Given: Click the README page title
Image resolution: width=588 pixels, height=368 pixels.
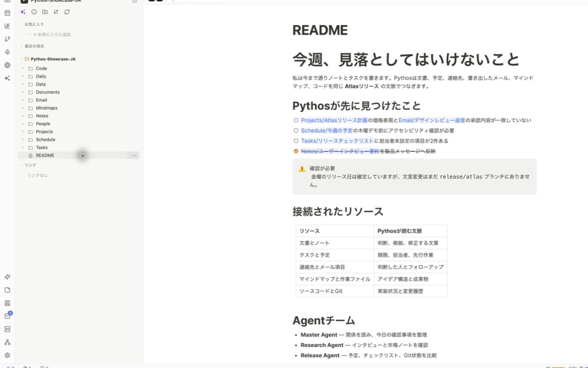Looking at the screenshot, I should [x=320, y=30].
